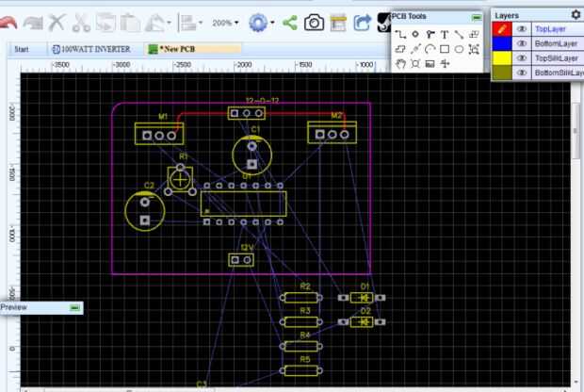Select the Arc tool in PCB Tools
The height and width of the screenshot is (392, 584).
click(x=430, y=49)
